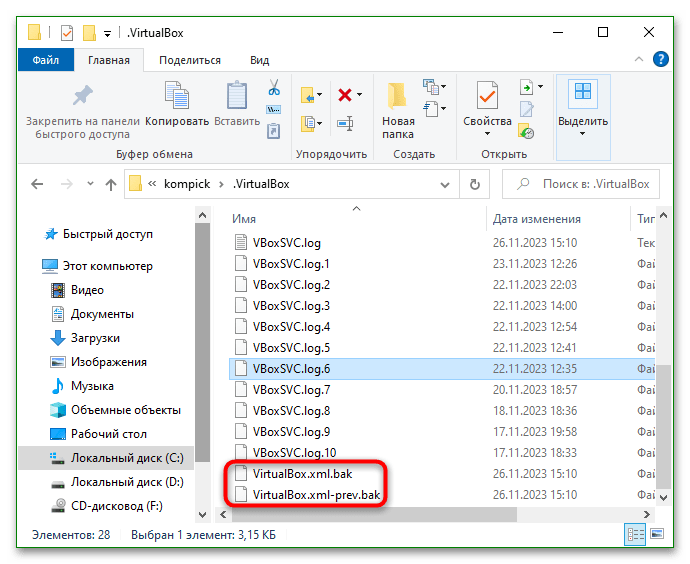This screenshot has width=690, height=564.
Task: Click the search field Поиск в: .VirtualBox
Action: pos(581,184)
